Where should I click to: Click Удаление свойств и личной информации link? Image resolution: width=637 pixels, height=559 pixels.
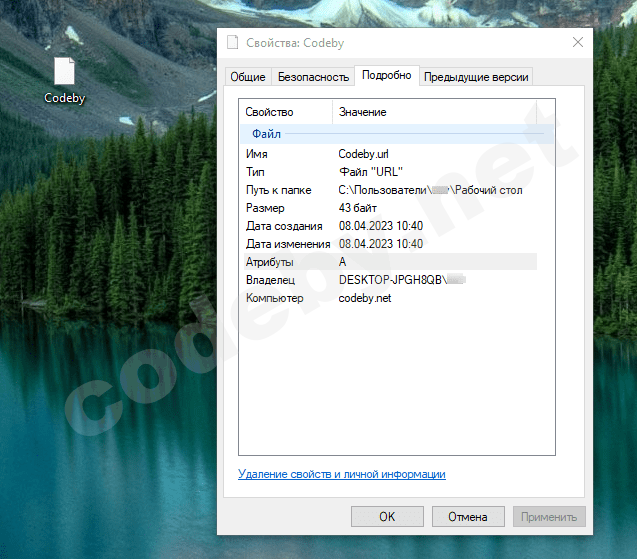click(x=342, y=474)
